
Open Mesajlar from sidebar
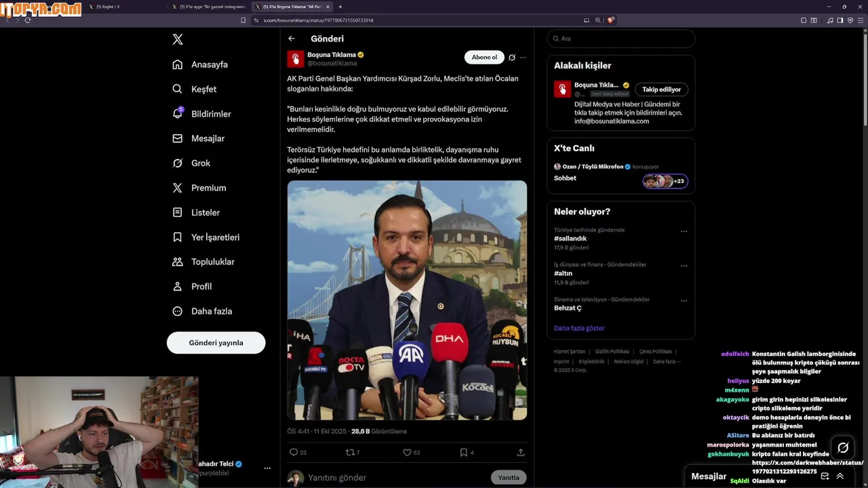pyautogui.click(x=198, y=138)
